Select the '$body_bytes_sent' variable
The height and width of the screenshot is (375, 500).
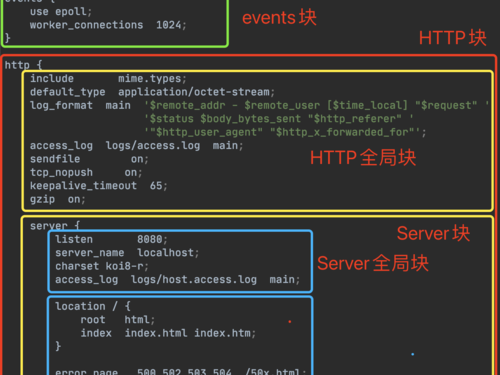[x=250, y=119]
